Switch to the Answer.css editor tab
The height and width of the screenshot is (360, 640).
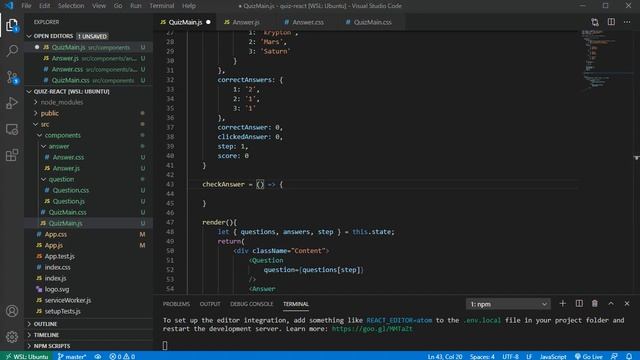[x=308, y=22]
